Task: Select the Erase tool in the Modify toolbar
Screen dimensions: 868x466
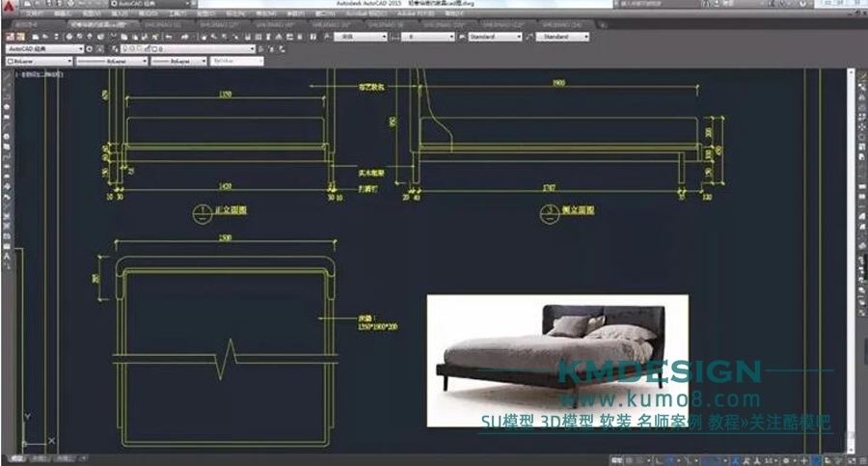Action: (861, 73)
